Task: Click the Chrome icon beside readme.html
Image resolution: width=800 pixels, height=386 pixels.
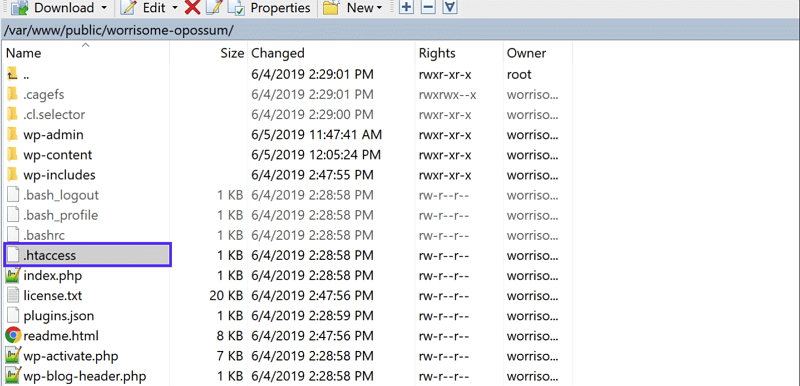Action: (x=13, y=336)
